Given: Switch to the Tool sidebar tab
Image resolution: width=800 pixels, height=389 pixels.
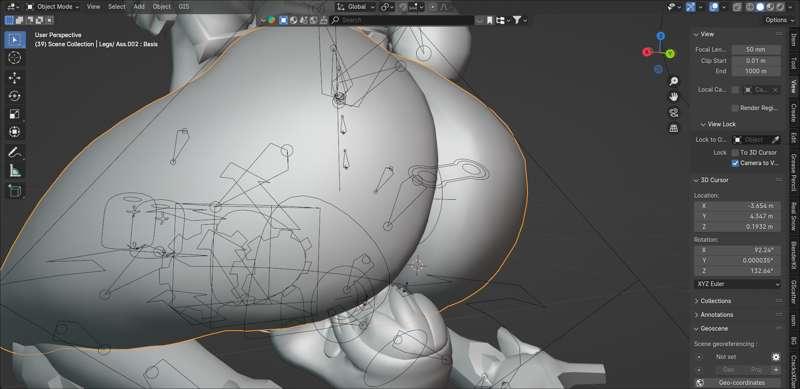Looking at the screenshot, I should [793, 63].
